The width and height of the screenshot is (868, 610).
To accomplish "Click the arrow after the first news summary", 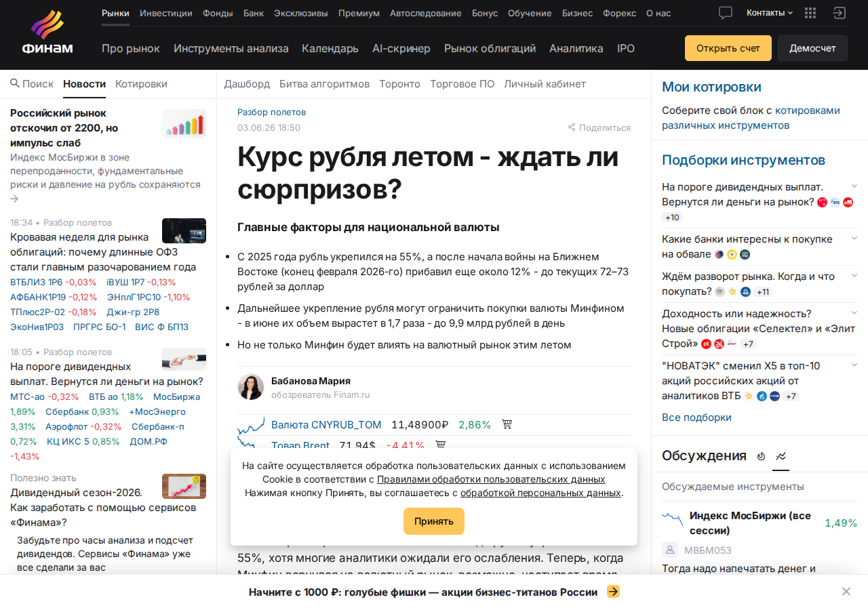I will [15, 199].
